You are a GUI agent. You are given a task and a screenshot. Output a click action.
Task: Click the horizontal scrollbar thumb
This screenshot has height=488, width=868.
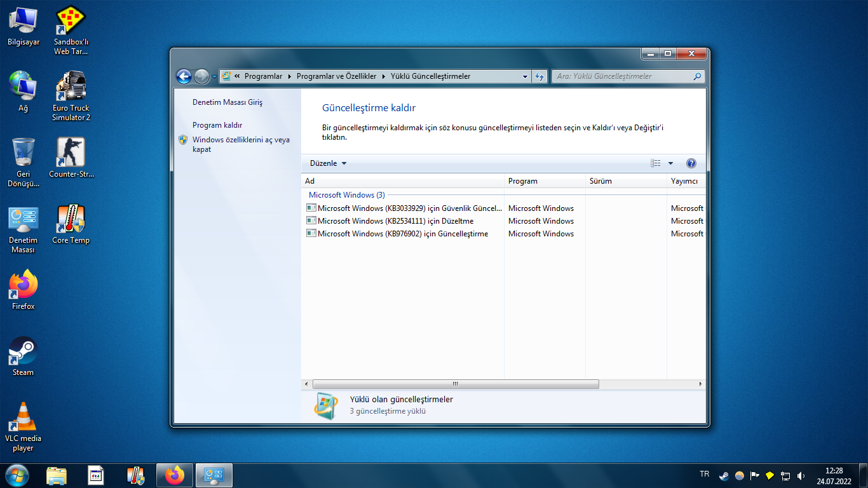coord(456,384)
